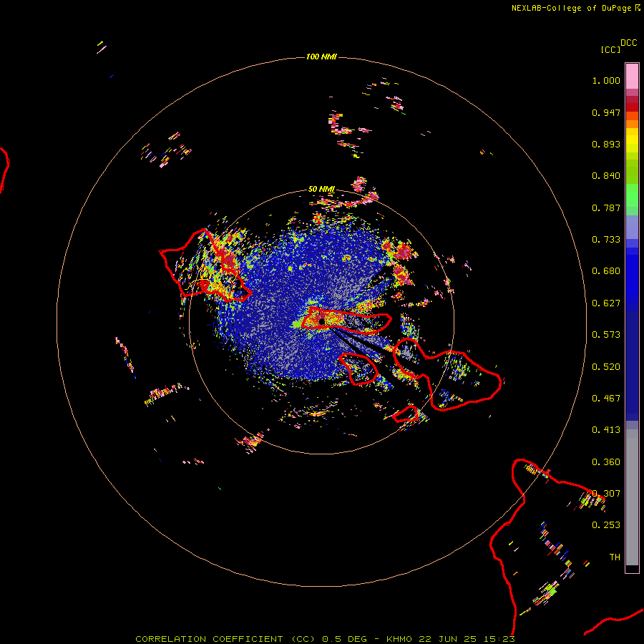Viewport: 644px width, 644px height.
Task: Click the 50 NMI range ring label
Action: [321, 190]
